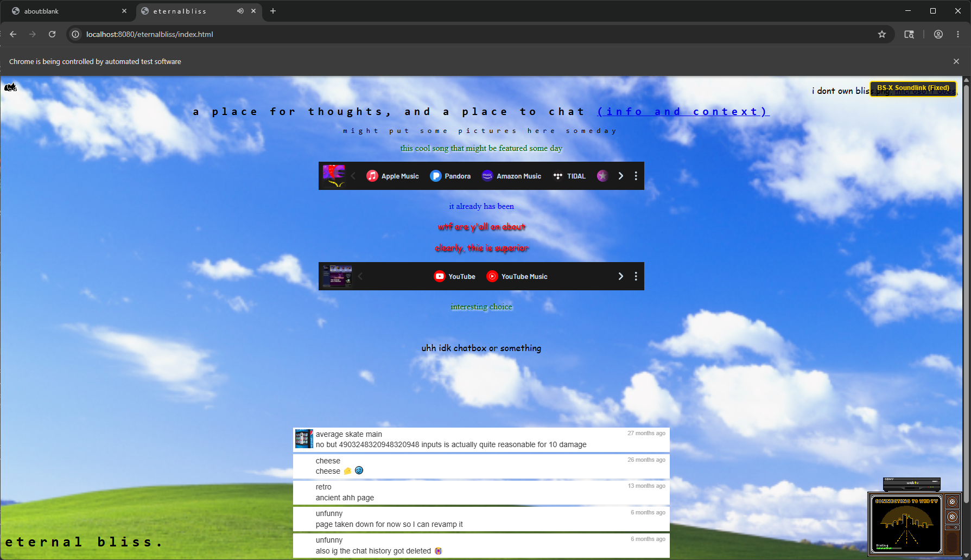This screenshot has width=971, height=560.
Task: Click the 'eternal bliss.' footer text
Action: [84, 542]
